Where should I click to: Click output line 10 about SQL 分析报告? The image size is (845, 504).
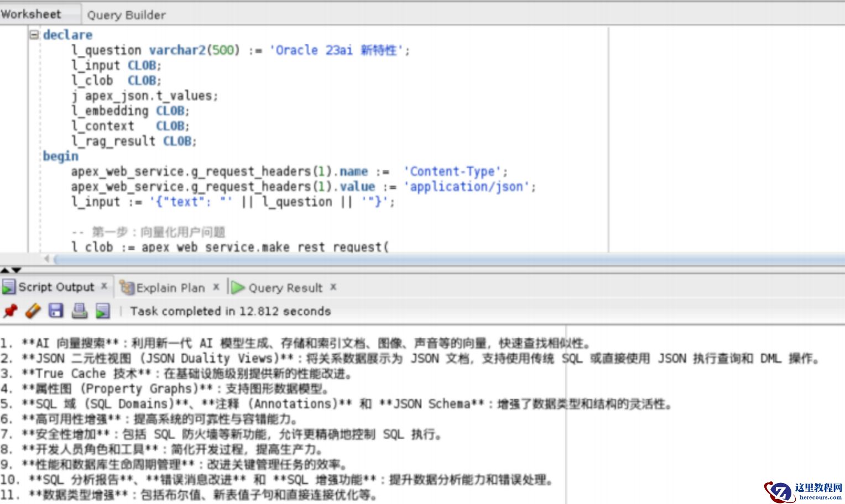278,480
